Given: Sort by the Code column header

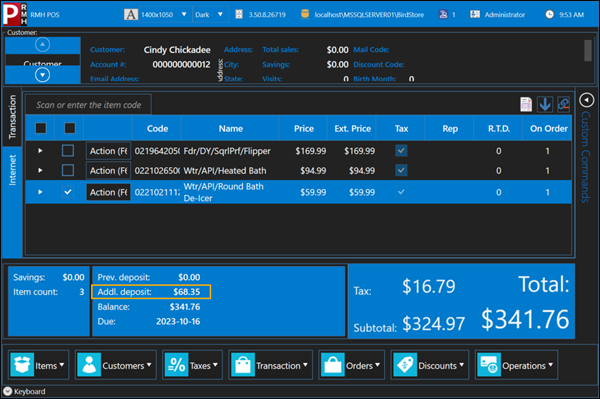Looking at the screenshot, I should [x=157, y=129].
